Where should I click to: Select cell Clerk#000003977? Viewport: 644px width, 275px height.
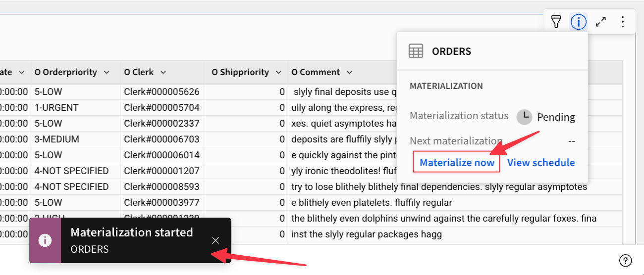162,203
